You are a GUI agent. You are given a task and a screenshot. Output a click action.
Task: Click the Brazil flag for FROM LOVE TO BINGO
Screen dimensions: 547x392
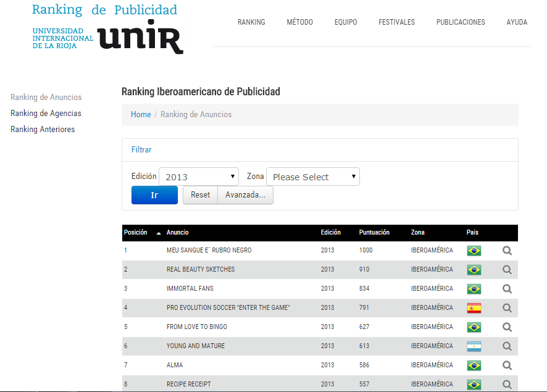[474, 327]
